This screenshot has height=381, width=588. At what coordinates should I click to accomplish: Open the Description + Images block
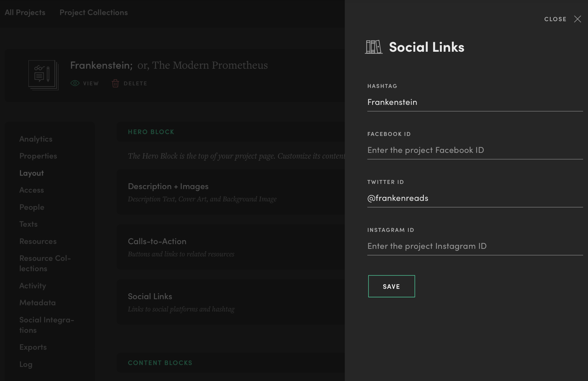tap(168, 186)
